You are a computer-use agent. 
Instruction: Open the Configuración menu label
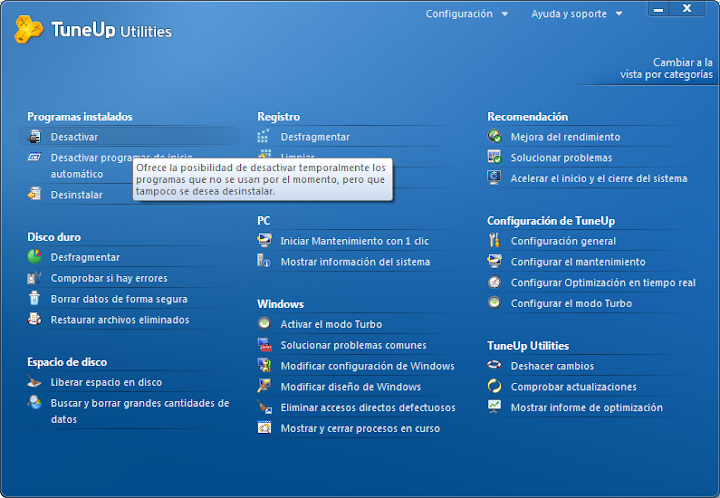point(459,14)
